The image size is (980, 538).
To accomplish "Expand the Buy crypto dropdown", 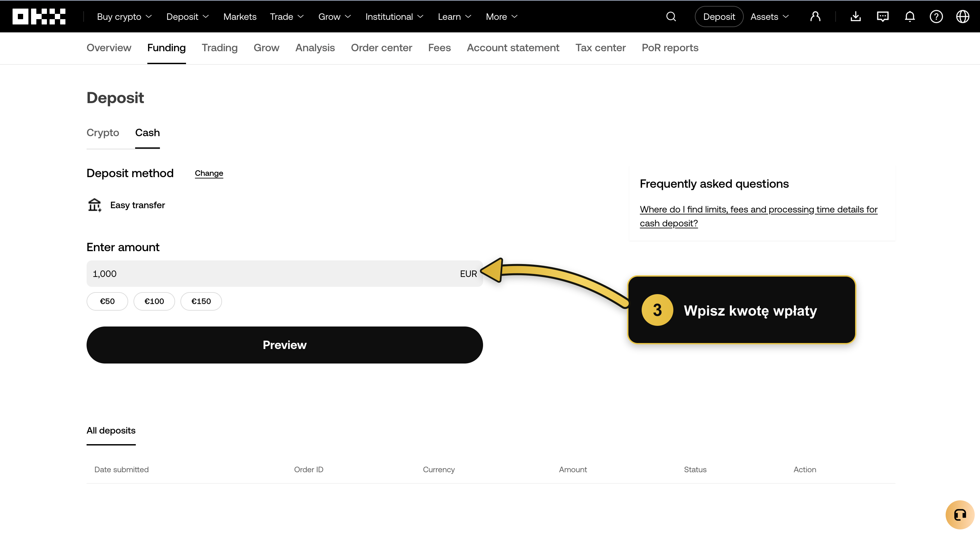I will [125, 17].
